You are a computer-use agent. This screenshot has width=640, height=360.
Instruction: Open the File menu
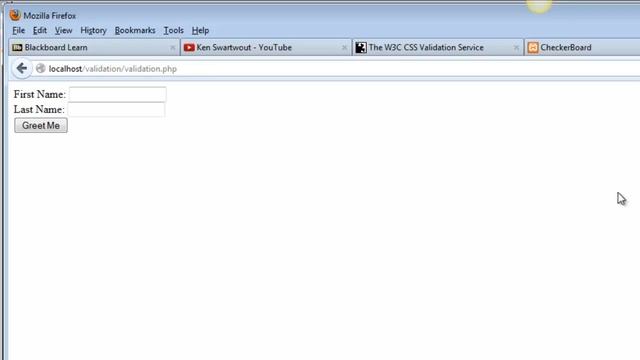pos(18,31)
